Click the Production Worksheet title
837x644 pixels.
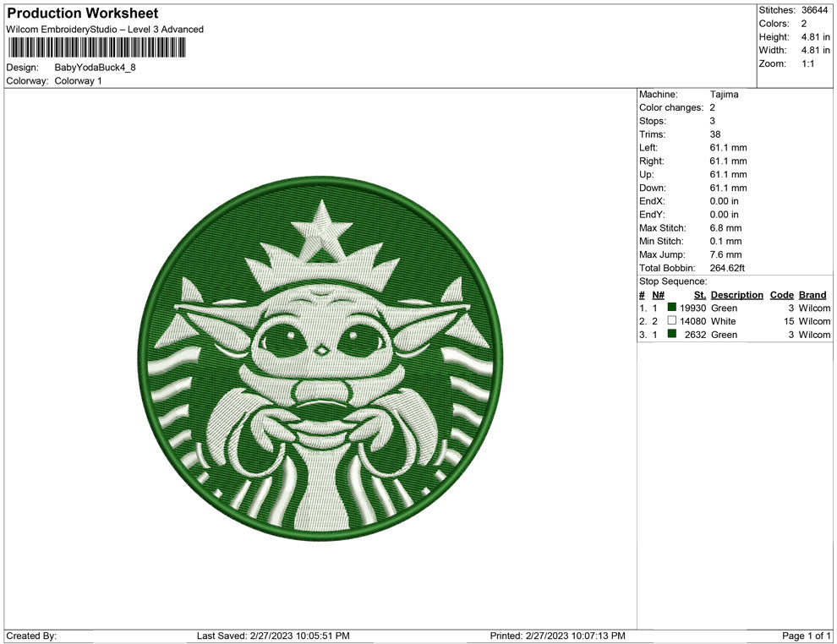[x=83, y=14]
